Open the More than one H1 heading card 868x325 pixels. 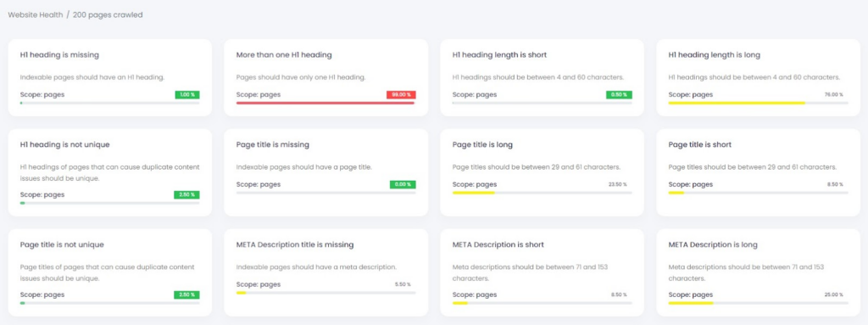click(326, 78)
